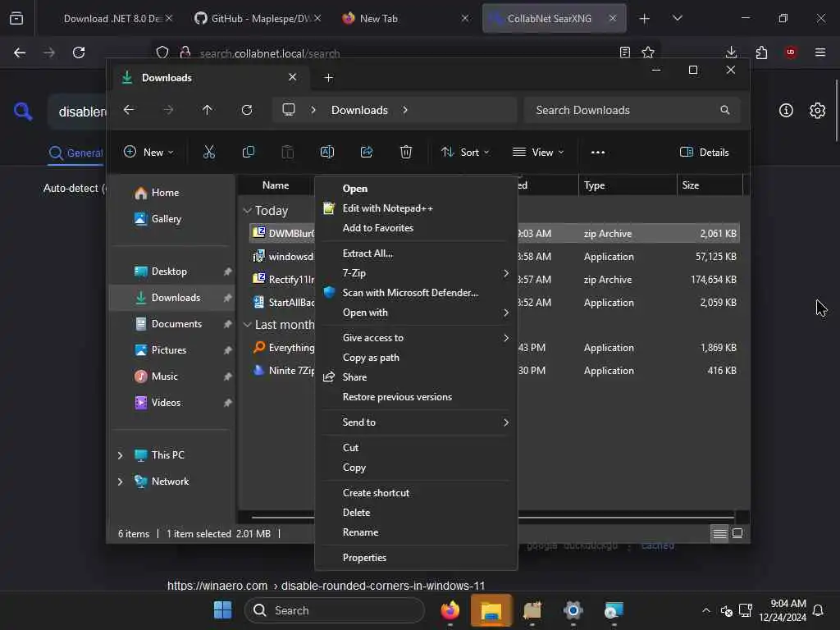Click the Type column header

coord(628,185)
